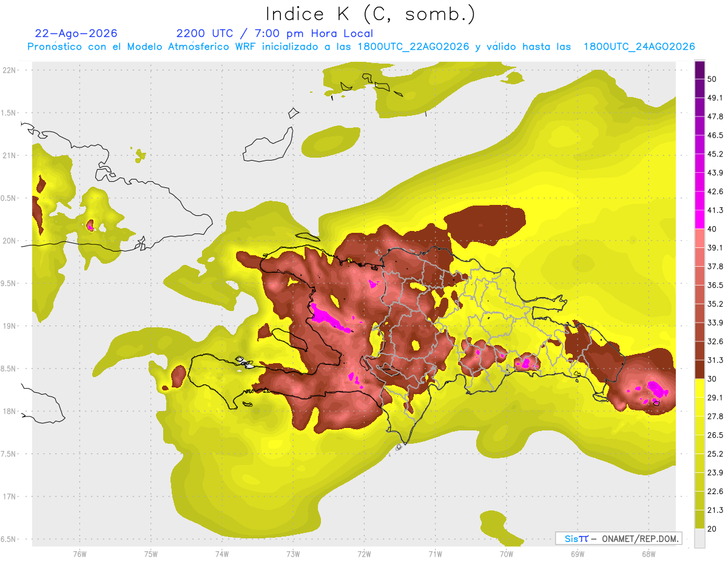Image resolution: width=728 pixels, height=562 pixels.
Task: Click the colorbar label "37.8"
Action: 715,266
